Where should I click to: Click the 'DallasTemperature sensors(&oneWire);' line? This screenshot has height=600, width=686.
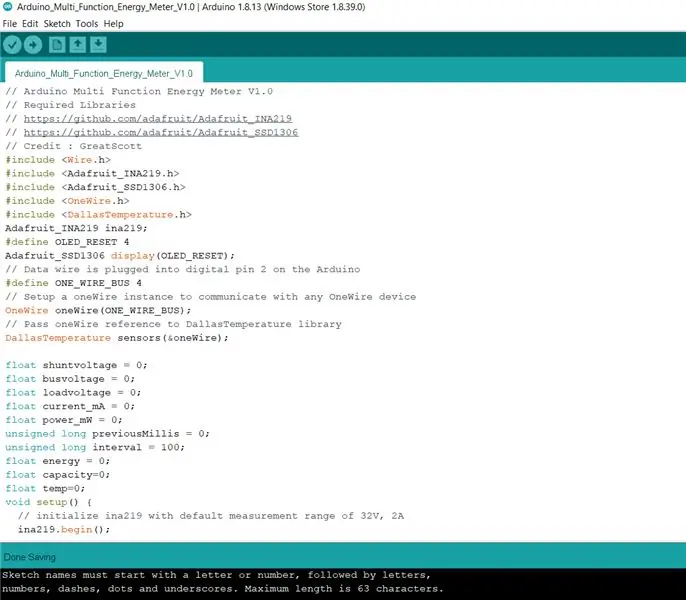(x=117, y=338)
